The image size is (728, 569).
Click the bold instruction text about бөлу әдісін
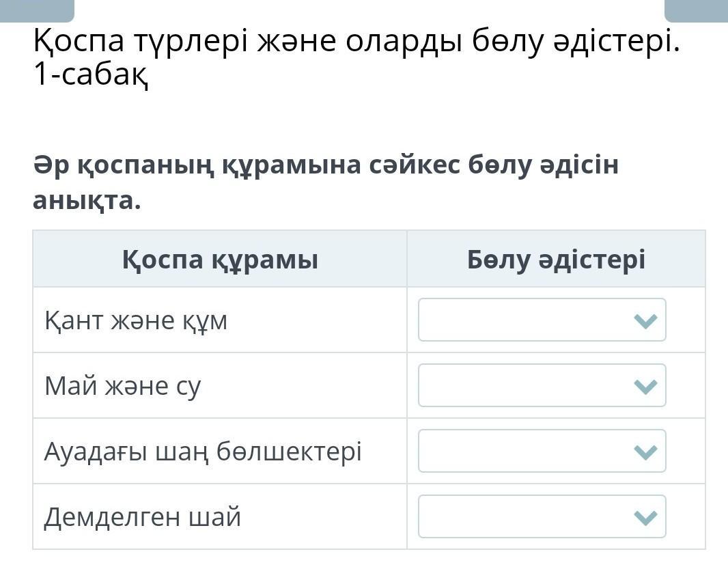326,182
